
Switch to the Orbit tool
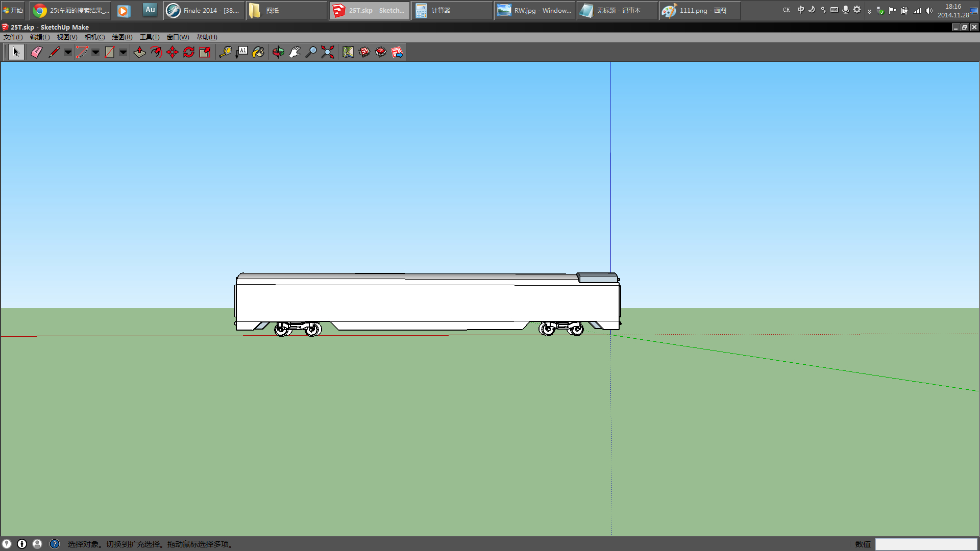point(278,52)
